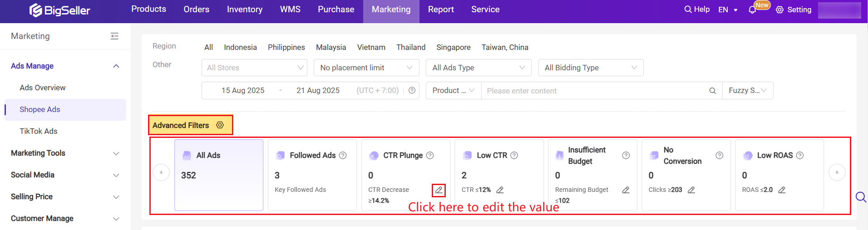
Task: Open the Fuzzy Search mode dropdown
Action: 748,90
